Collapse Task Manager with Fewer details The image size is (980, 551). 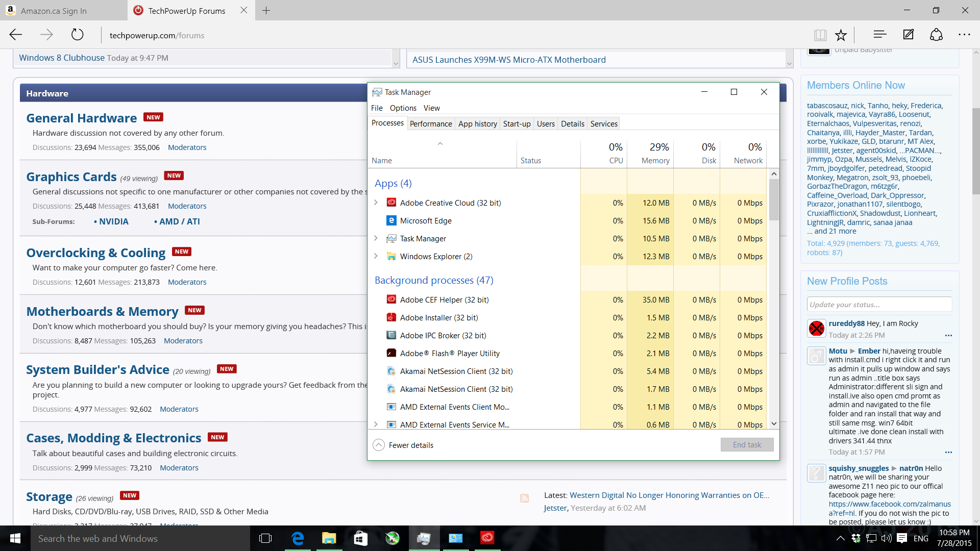click(x=403, y=445)
